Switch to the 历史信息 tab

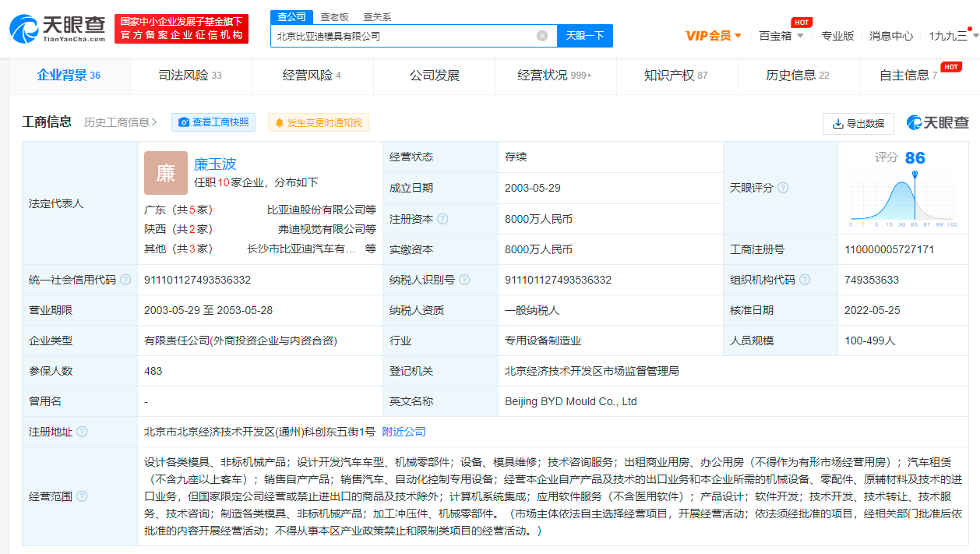click(798, 76)
